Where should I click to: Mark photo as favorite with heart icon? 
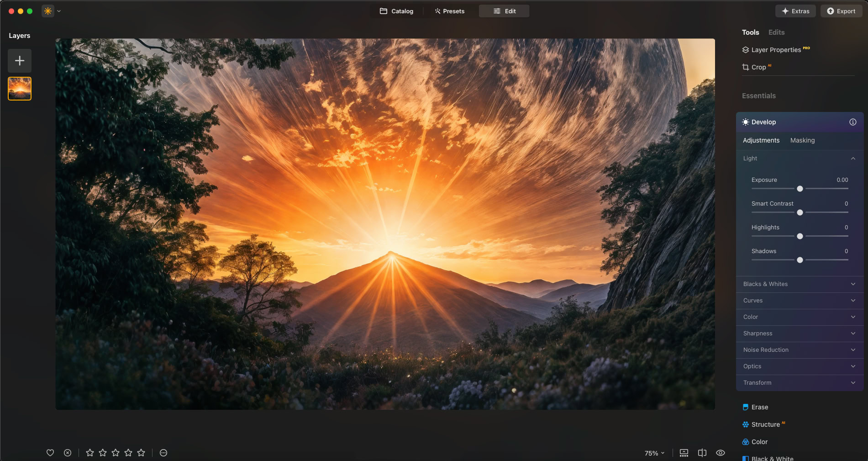click(50, 453)
